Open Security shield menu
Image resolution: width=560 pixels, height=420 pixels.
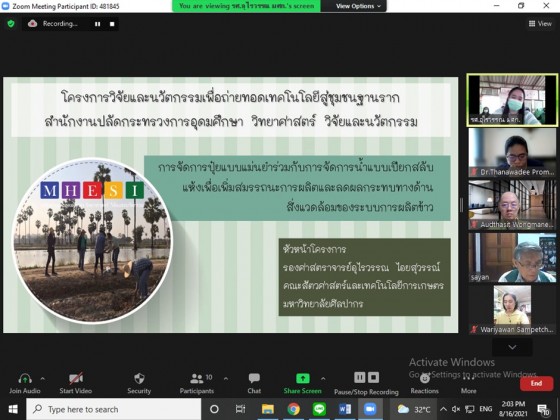click(x=139, y=383)
